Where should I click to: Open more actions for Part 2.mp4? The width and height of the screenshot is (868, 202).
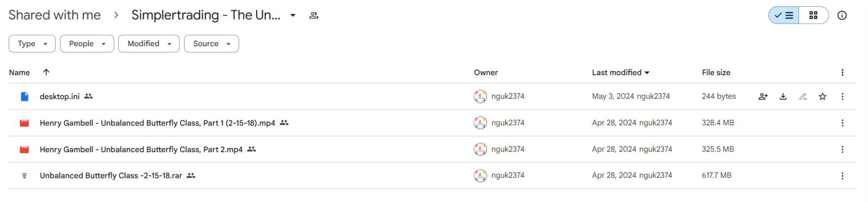coord(842,149)
